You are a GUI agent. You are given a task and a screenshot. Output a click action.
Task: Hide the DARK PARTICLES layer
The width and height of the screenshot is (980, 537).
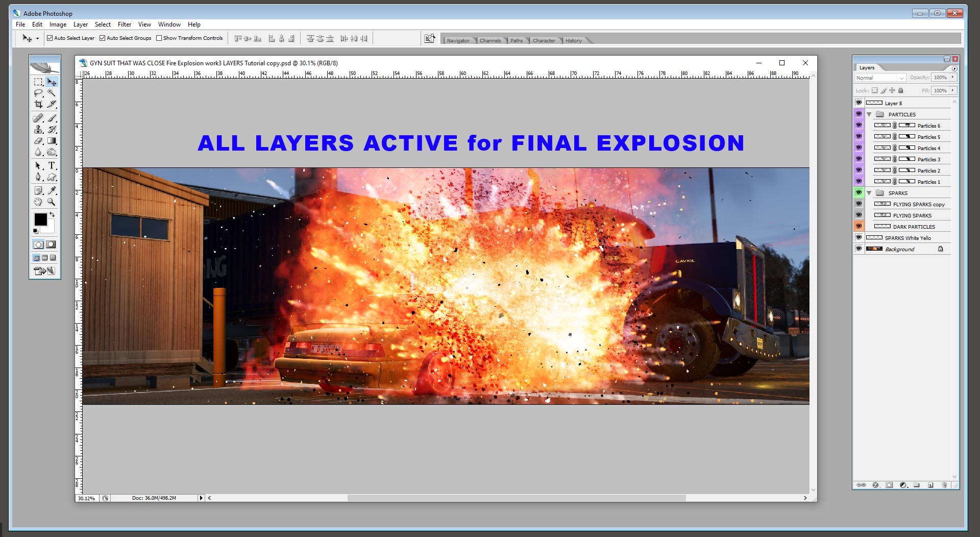(x=859, y=226)
